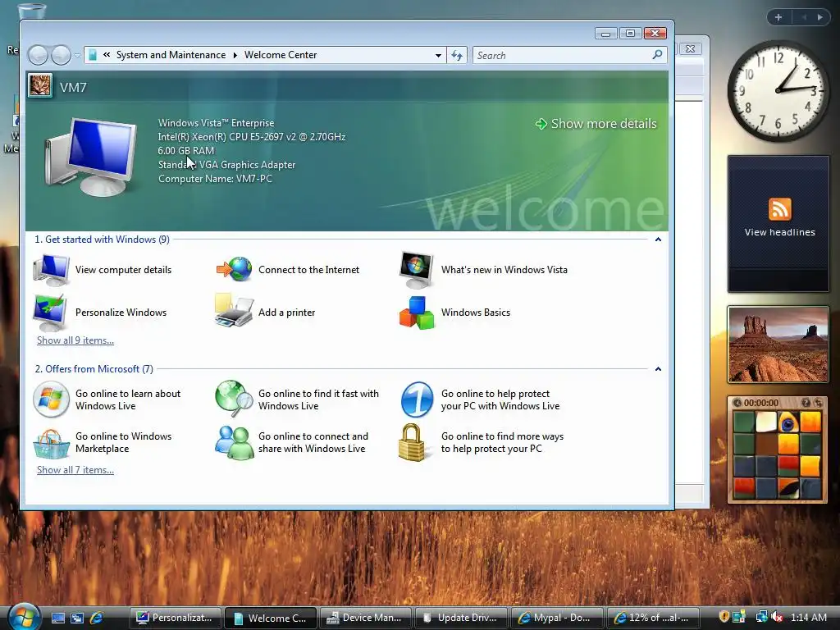840x630 pixels.
Task: Open What's new in Windows Vista icon
Action: [x=416, y=269]
